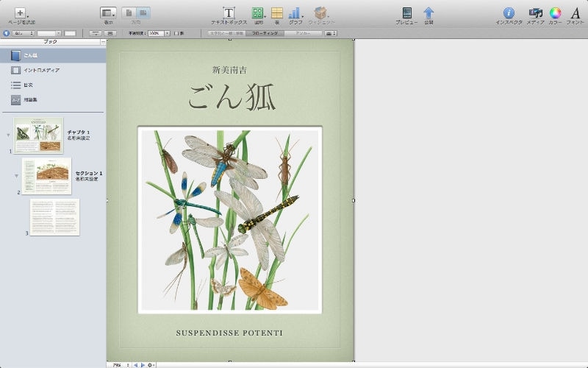Viewport: 588px width, 368px height.
Task: Click the Publish (公開) arrow icon
Action: click(x=429, y=13)
